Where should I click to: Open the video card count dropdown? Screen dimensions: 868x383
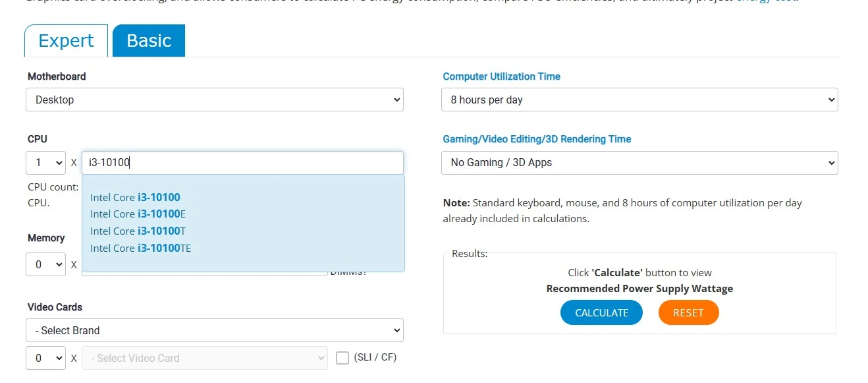tap(45, 358)
